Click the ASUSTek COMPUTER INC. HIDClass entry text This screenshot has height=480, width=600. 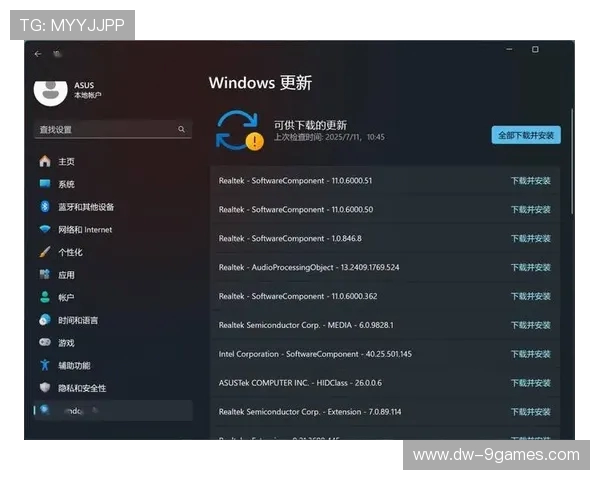[300, 383]
